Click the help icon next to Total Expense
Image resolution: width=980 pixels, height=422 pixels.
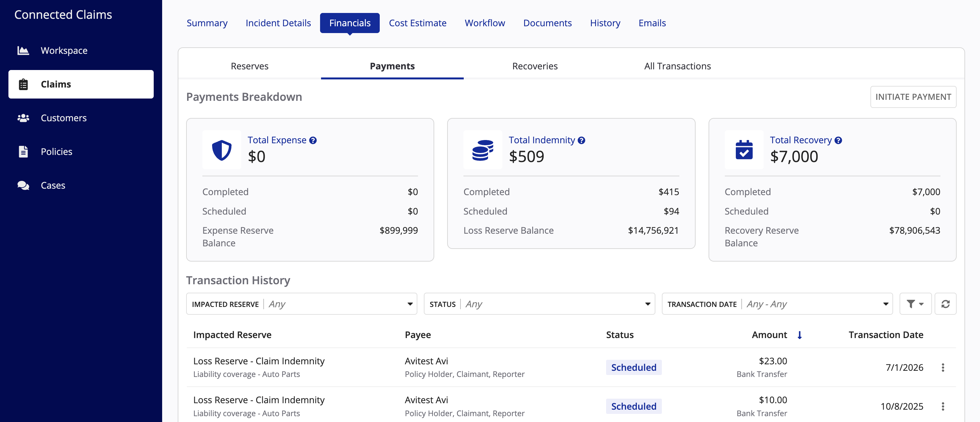click(313, 140)
